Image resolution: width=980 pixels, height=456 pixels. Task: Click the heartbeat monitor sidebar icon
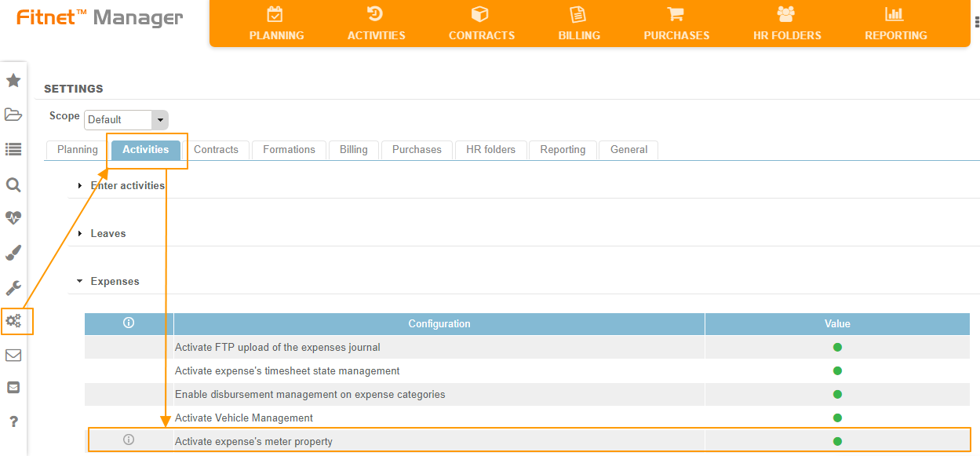pos(13,218)
